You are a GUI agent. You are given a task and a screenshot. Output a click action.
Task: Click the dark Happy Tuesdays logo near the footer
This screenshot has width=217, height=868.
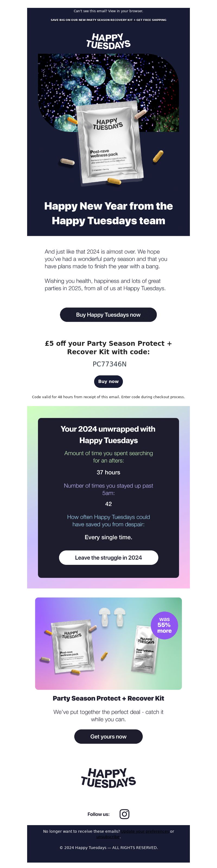(108, 778)
